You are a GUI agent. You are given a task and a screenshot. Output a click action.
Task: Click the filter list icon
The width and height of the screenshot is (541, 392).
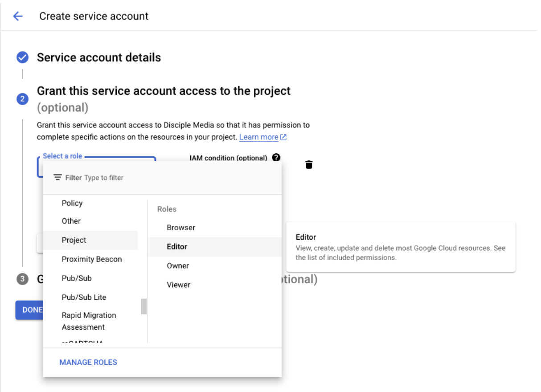57,177
